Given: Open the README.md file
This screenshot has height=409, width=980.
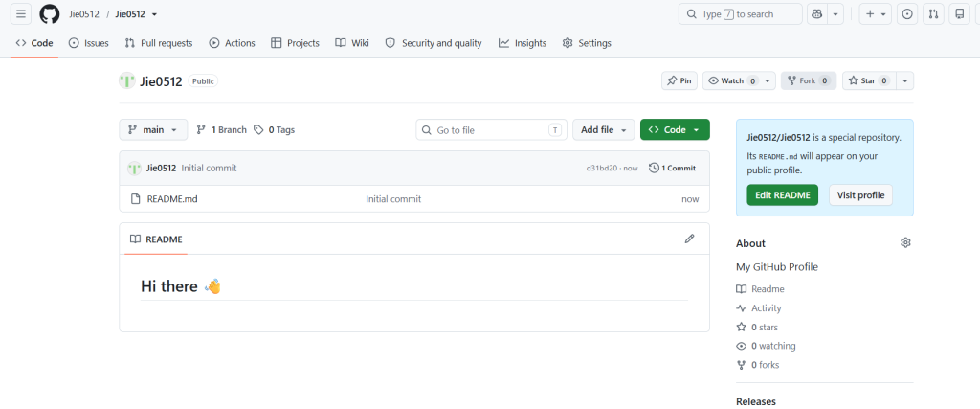Looking at the screenshot, I should 172,199.
